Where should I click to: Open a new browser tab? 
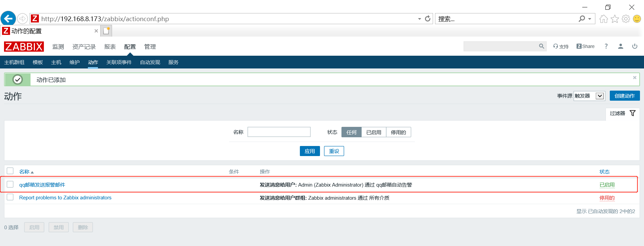coord(106,31)
